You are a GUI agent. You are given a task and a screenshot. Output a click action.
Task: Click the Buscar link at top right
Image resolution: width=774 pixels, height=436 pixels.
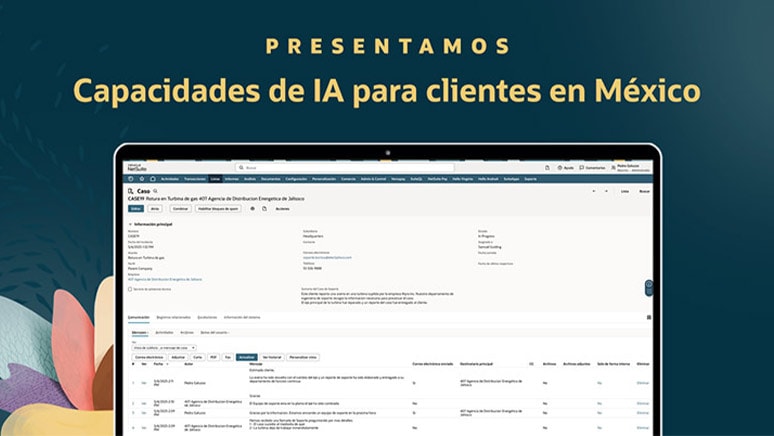pyautogui.click(x=645, y=191)
